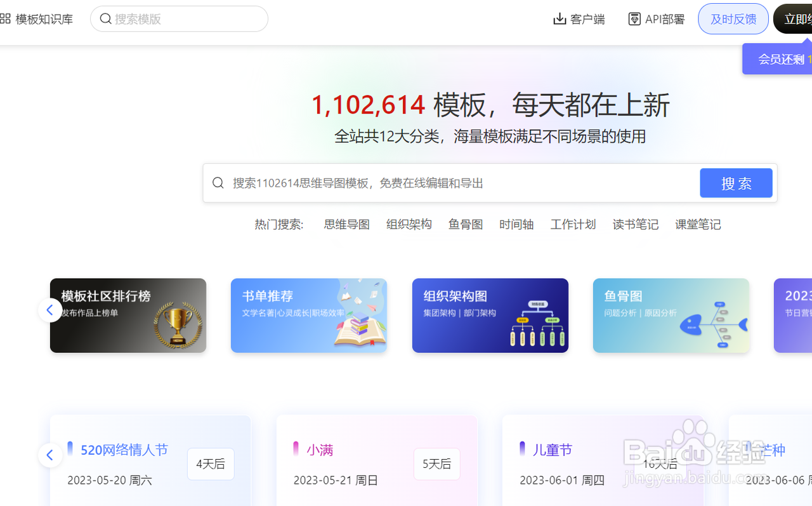Select hot search 读书笔记

coord(636,224)
